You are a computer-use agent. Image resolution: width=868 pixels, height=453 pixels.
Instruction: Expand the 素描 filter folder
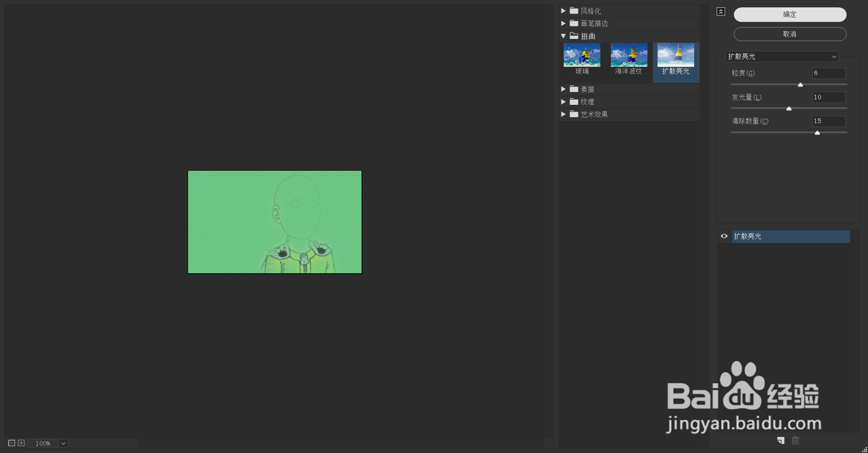tap(563, 89)
